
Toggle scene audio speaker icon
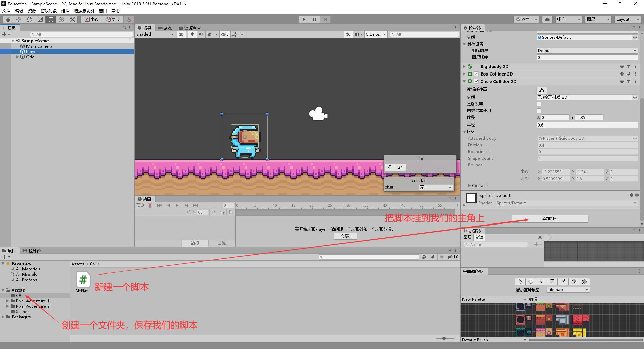point(201,34)
